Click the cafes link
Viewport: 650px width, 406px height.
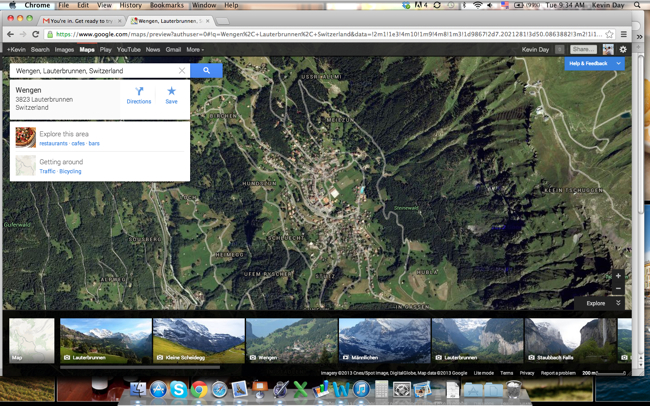(78, 143)
